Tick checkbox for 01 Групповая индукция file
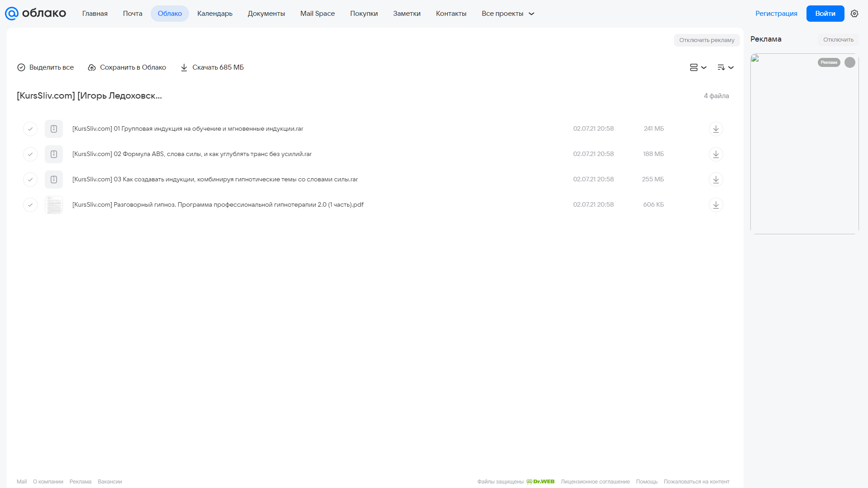Viewport: 868px width, 488px height. coord(30,129)
